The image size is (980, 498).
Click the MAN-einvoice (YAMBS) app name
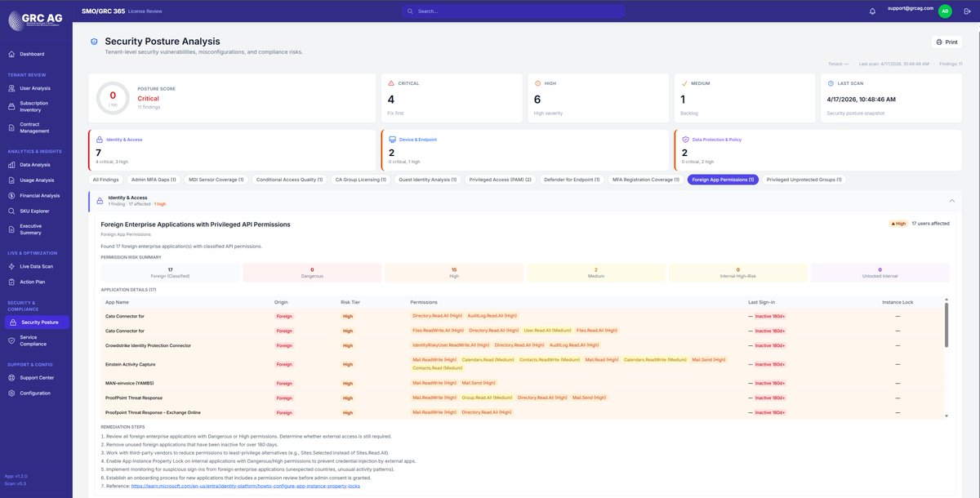coord(130,383)
